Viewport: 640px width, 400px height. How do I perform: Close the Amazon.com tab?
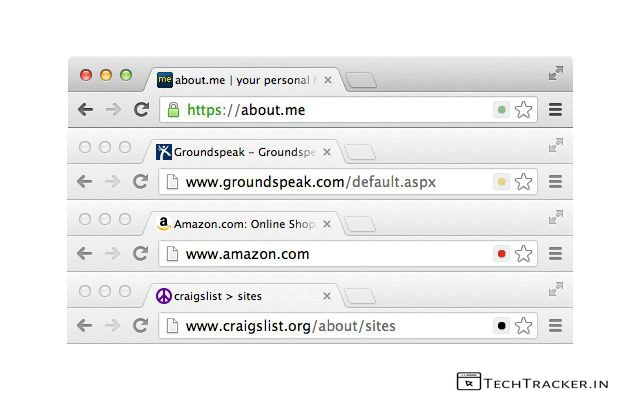pyautogui.click(x=327, y=224)
